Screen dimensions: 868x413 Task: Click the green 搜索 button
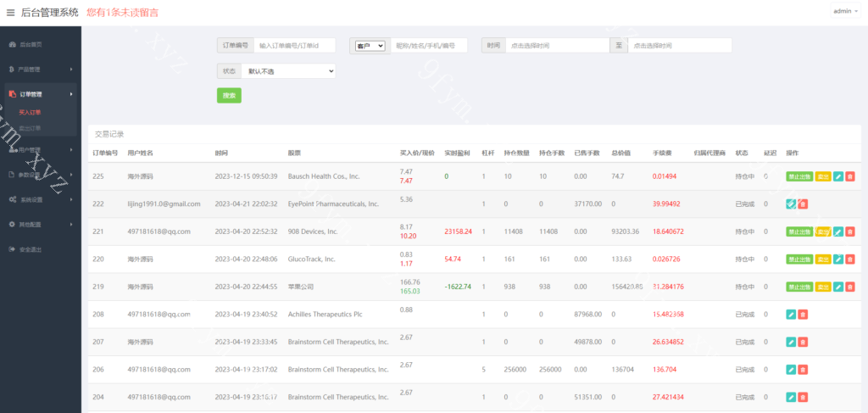229,95
